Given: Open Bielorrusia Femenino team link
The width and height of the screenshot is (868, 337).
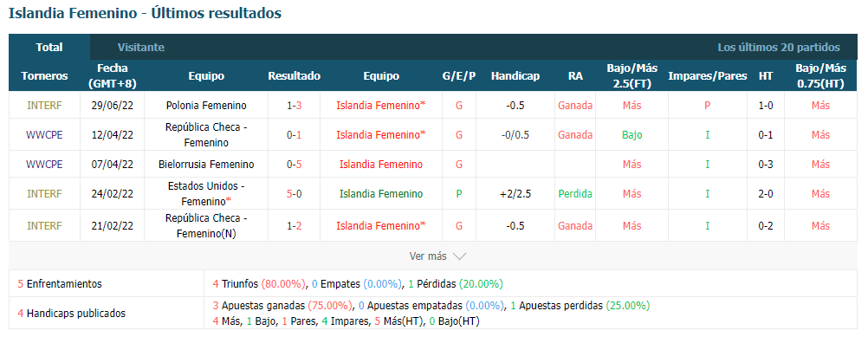Looking at the screenshot, I should point(206,165).
